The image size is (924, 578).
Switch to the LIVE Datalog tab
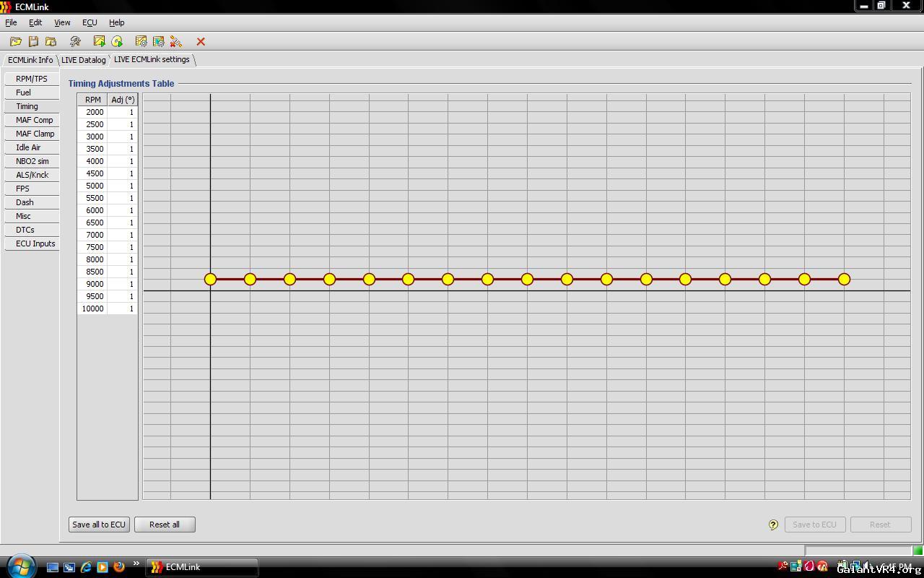(83, 60)
